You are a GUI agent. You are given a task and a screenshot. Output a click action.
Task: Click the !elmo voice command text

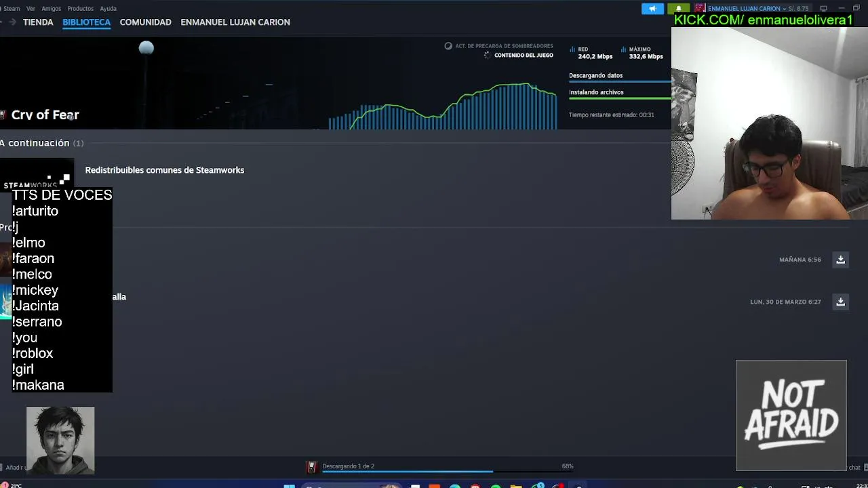[x=28, y=243]
